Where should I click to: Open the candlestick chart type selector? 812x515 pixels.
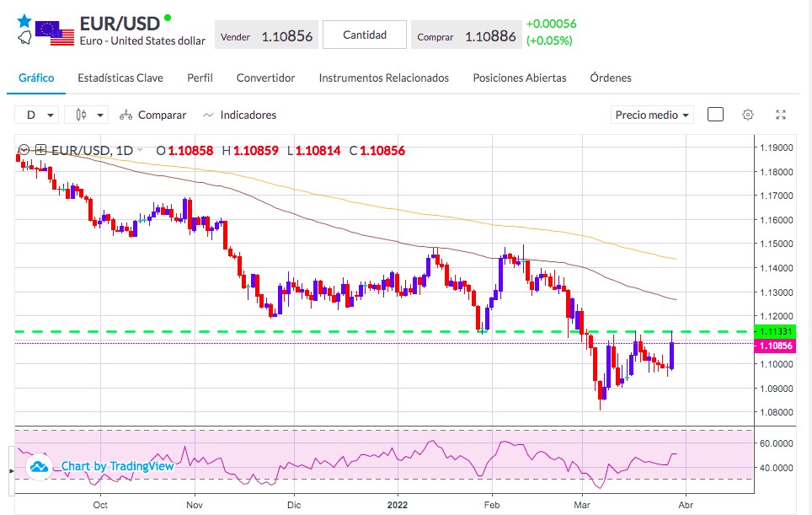coord(87,115)
